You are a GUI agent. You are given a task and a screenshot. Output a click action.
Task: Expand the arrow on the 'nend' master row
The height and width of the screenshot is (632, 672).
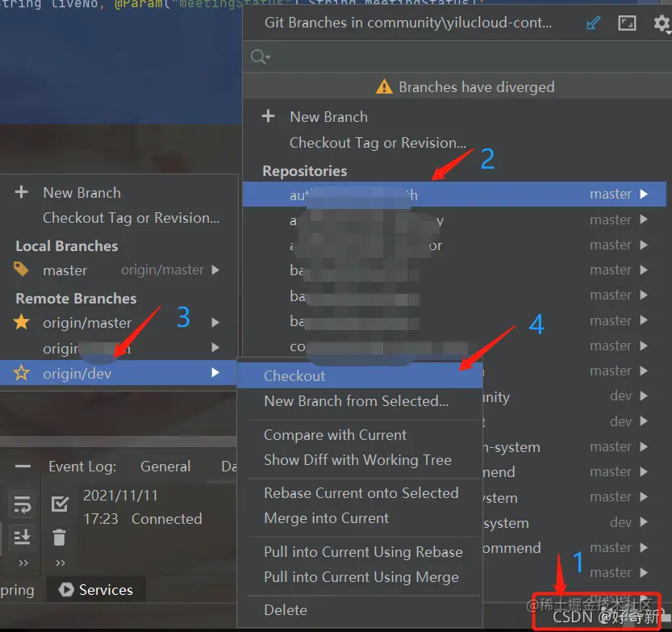pyautogui.click(x=643, y=471)
